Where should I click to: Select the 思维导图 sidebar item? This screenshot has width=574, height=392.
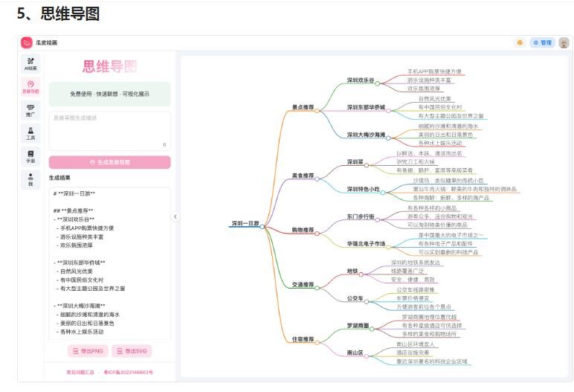coord(30,87)
